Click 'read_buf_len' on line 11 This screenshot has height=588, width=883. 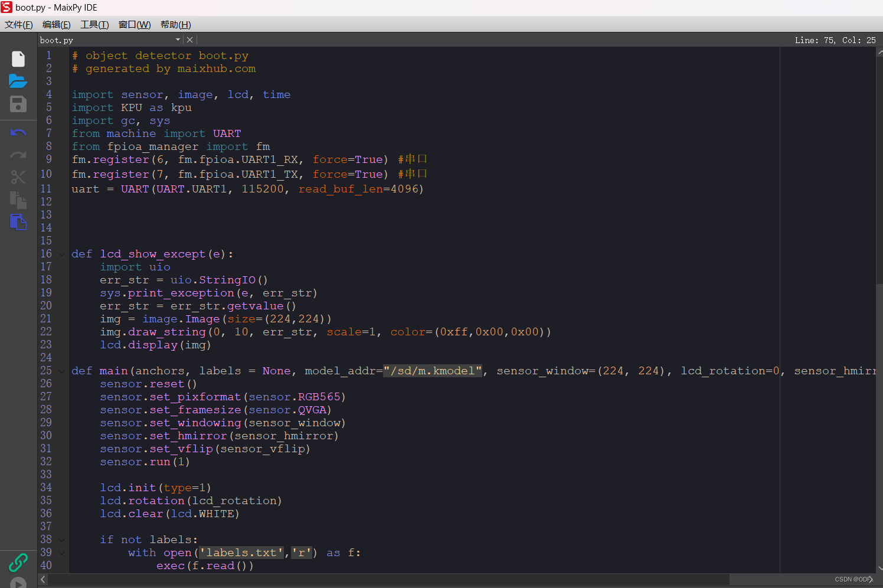point(341,189)
